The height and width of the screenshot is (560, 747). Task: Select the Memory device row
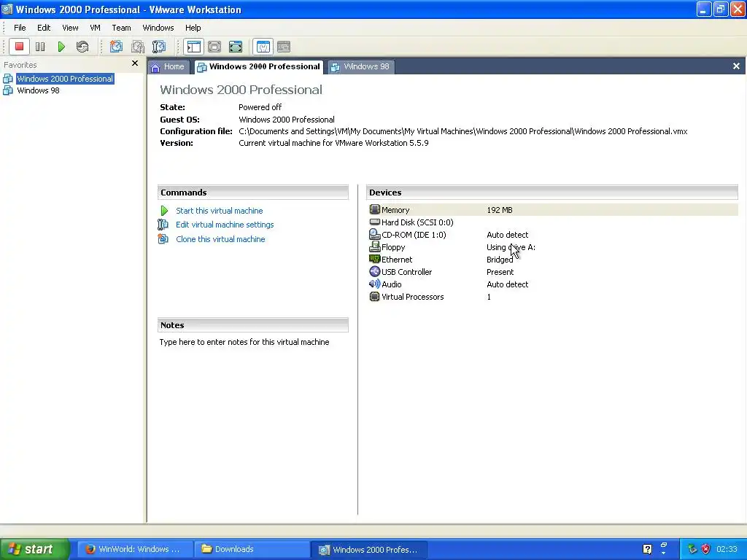click(553, 210)
